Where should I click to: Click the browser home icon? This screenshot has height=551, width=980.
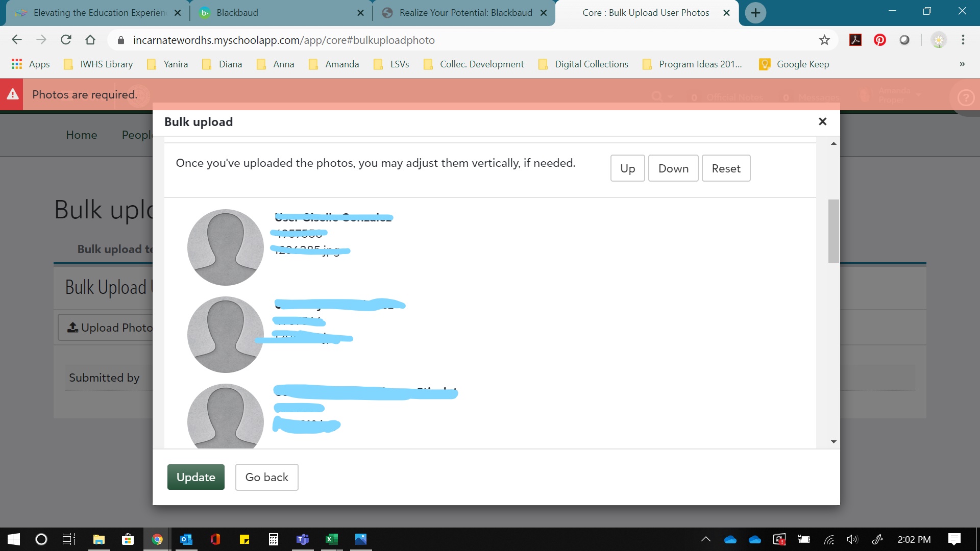90,40
